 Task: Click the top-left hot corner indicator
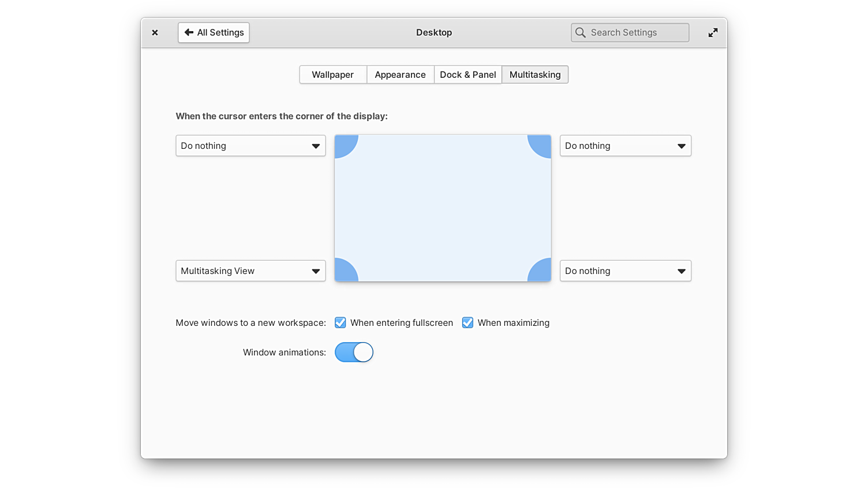(x=344, y=144)
